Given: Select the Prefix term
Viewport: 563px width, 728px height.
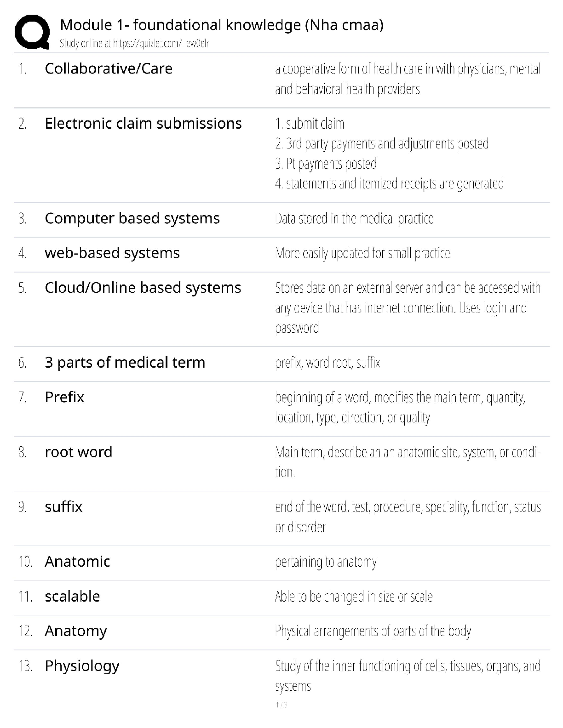Looking at the screenshot, I should (x=64, y=397).
